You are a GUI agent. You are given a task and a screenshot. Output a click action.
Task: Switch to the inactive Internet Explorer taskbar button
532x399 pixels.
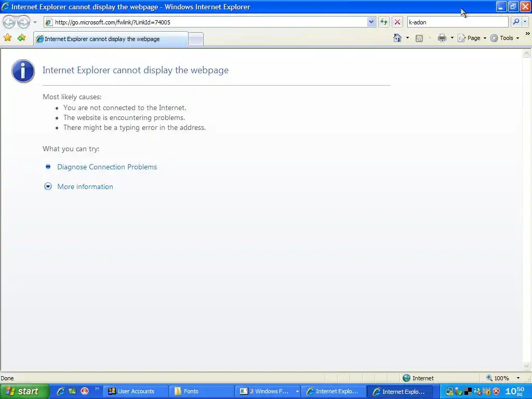334,391
